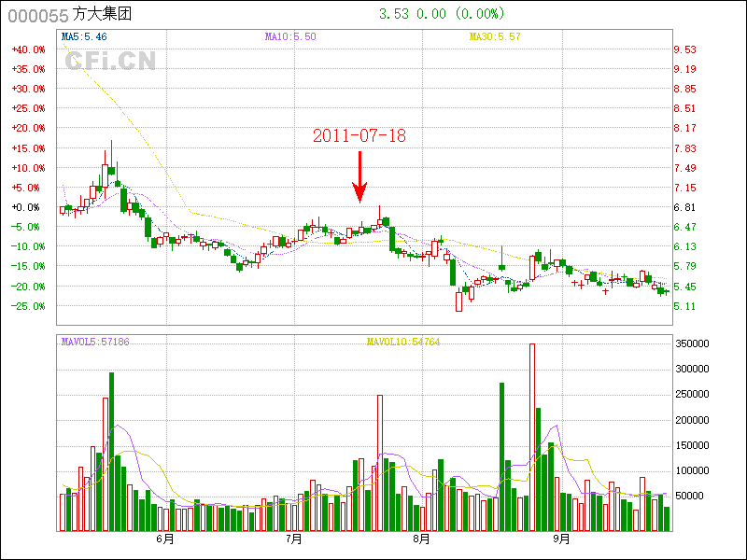This screenshot has height=560, width=747.
Task: Select the 2011-07-18 date annotation
Action: (359, 135)
